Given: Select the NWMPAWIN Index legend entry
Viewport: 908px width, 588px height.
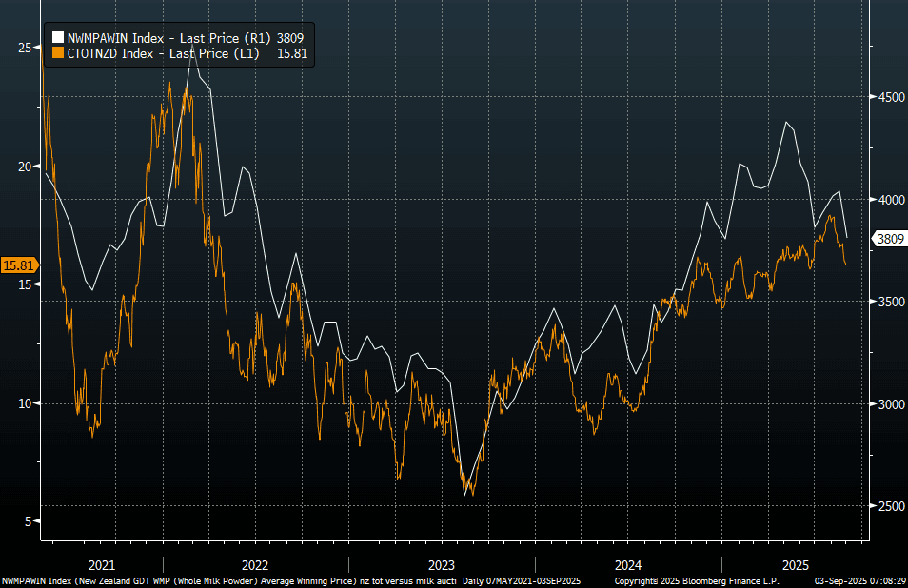Looking at the screenshot, I should tap(178, 38).
